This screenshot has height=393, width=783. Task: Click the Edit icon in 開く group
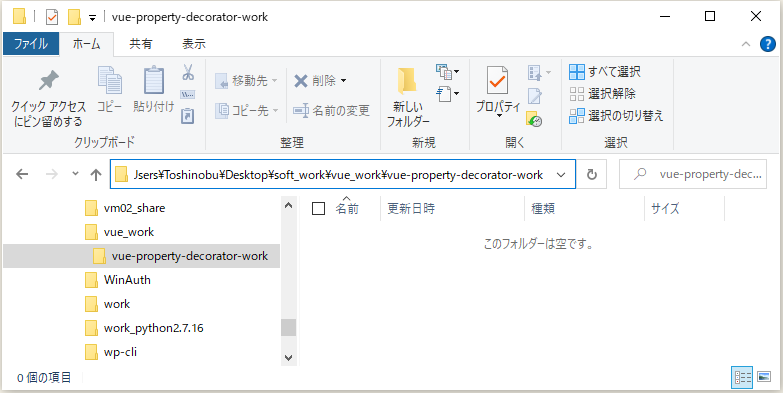coord(535,95)
